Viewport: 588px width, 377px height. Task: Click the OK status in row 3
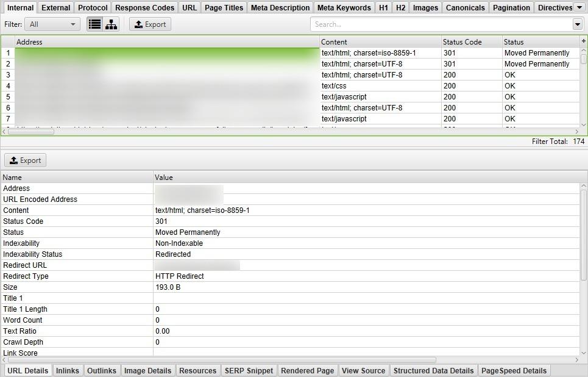tap(509, 74)
